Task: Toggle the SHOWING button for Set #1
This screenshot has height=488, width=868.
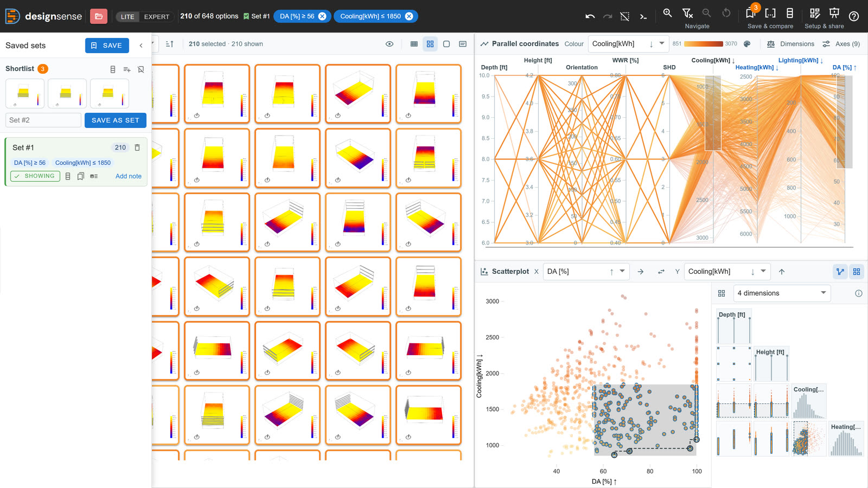Action: [x=35, y=176]
